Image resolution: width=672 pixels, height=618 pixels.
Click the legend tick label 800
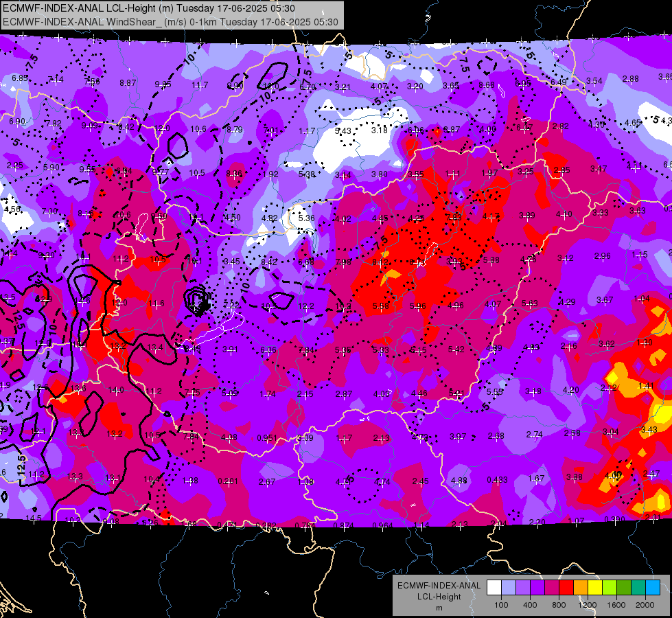[x=559, y=605]
